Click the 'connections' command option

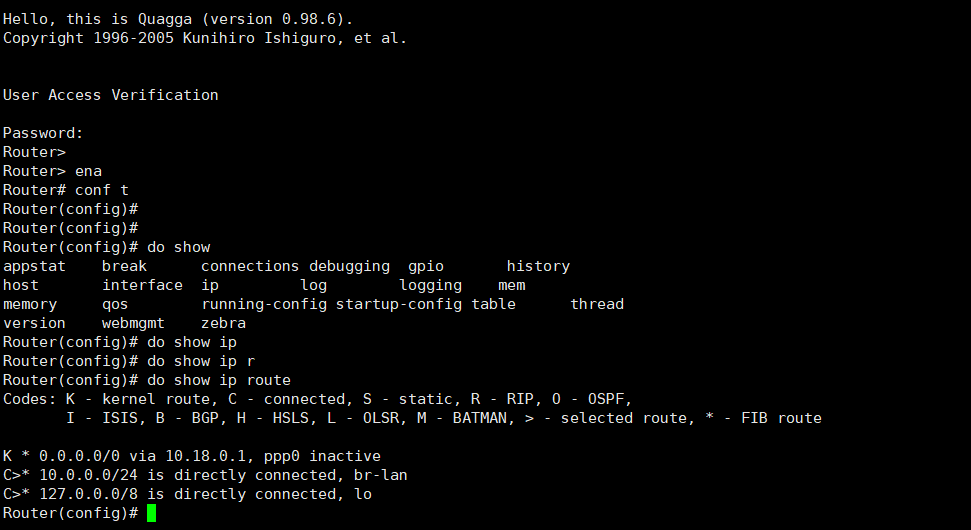pos(250,266)
